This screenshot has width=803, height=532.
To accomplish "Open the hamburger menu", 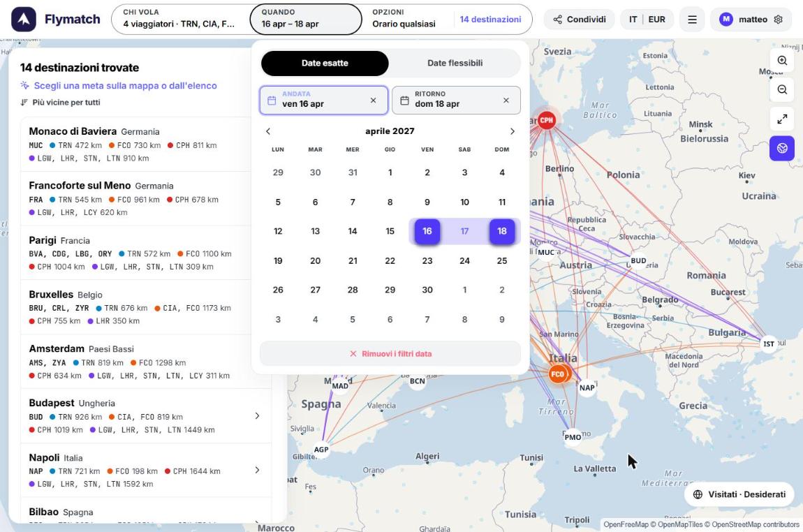I will tap(692, 20).
